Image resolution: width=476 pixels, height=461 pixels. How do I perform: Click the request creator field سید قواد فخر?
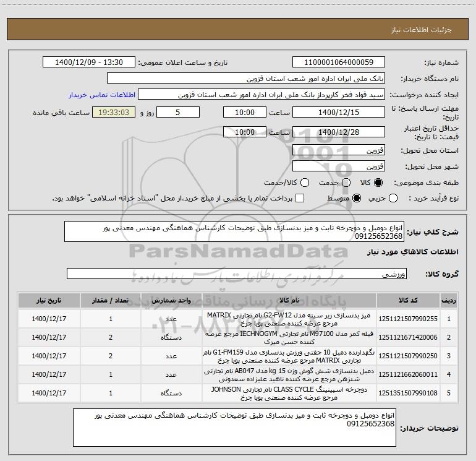(x=261, y=94)
